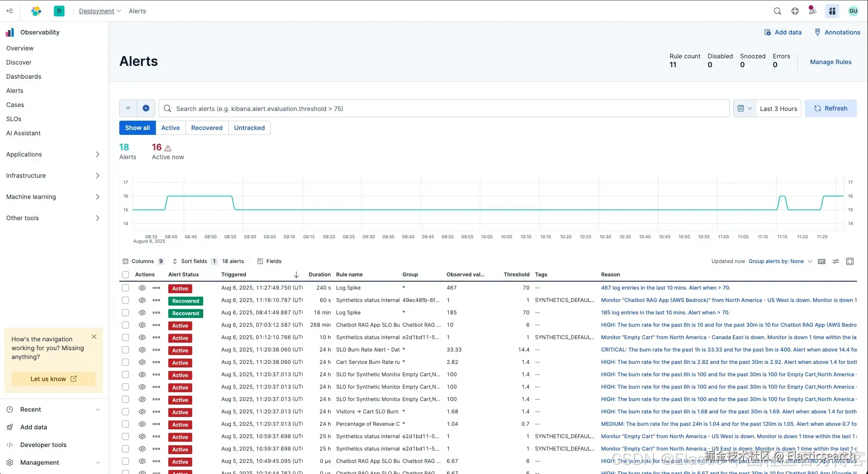Viewport: 868px width, 474px height.
Task: Click the add filter plus icon
Action: (x=146, y=108)
